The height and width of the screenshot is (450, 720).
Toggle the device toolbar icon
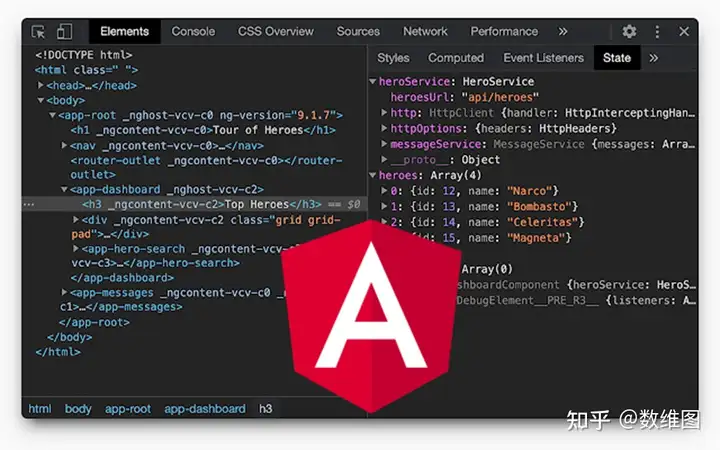(x=64, y=32)
